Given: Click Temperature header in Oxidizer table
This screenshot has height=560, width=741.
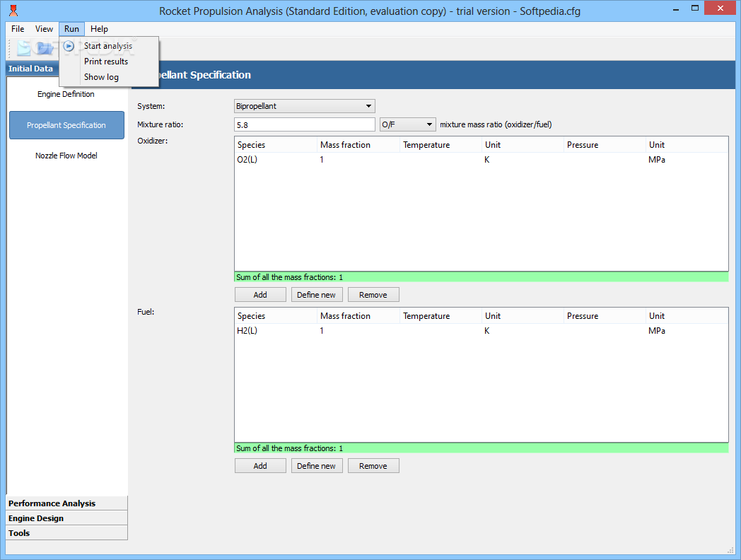Looking at the screenshot, I should [440, 145].
